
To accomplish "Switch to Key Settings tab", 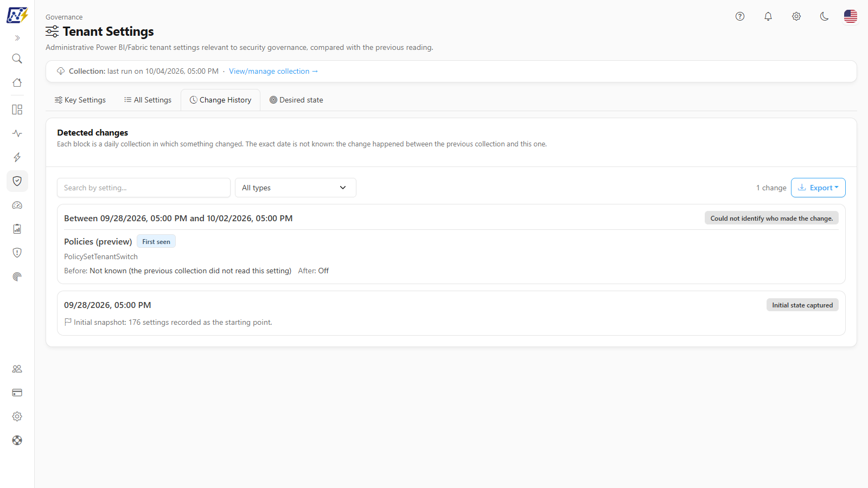I will point(80,100).
